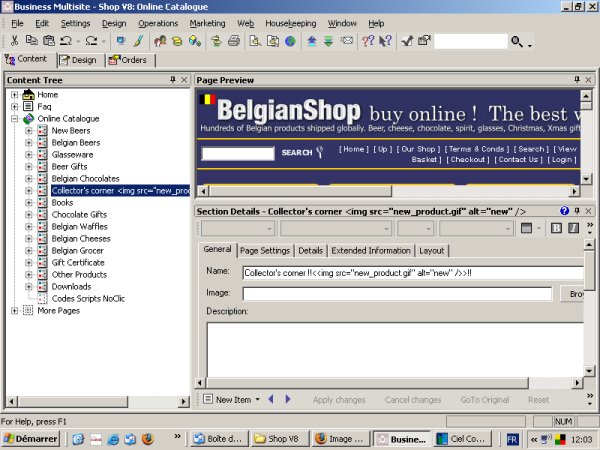
Task: Switch to the Page Settings tab
Action: (x=265, y=250)
